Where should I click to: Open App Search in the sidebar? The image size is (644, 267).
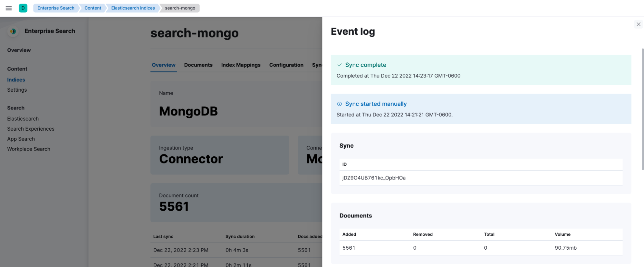click(21, 139)
